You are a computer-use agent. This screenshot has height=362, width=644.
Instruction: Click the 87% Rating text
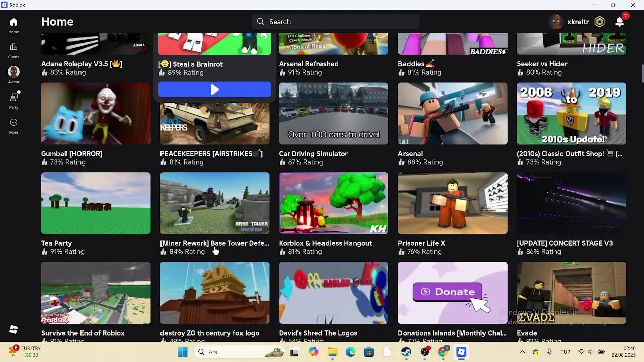pos(305,162)
